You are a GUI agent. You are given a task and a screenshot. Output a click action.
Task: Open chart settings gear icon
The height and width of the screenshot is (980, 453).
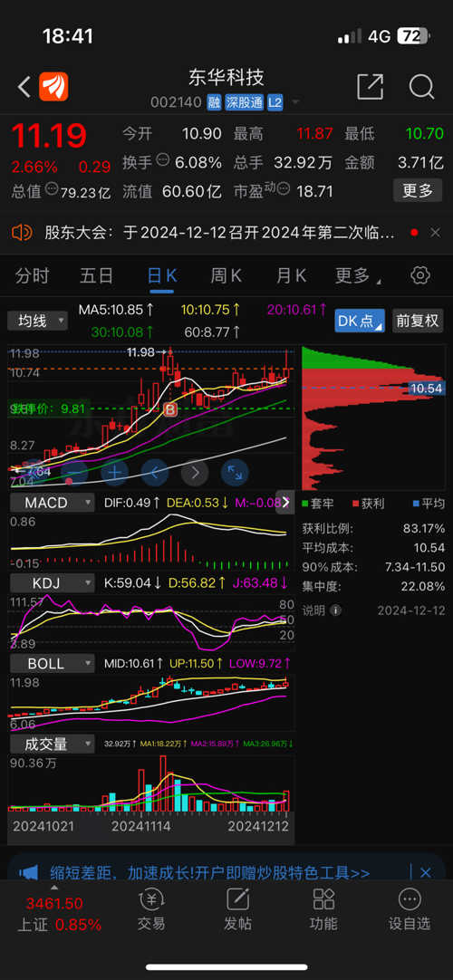[420, 275]
